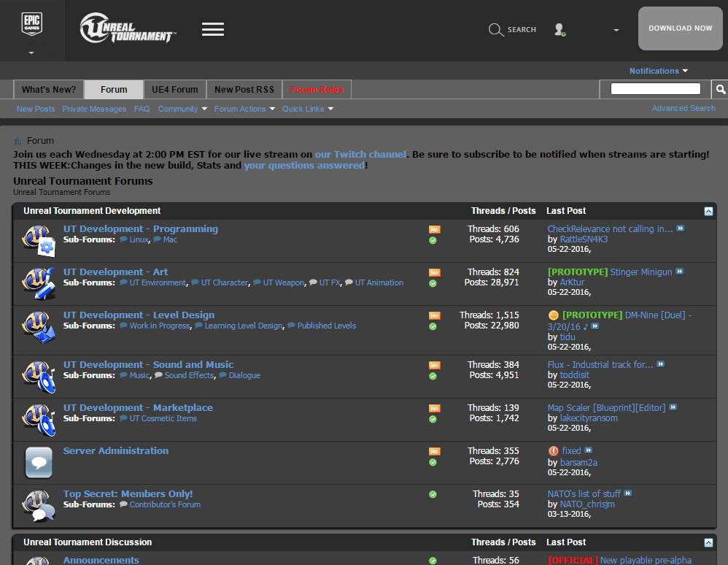
Task: Open the Notifications dropdown
Action: point(657,71)
